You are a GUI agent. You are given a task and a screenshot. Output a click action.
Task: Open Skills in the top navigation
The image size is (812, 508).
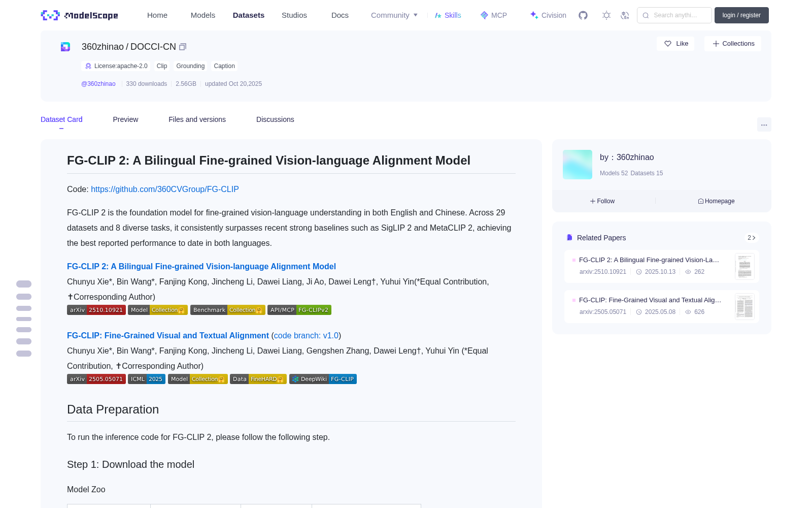448,15
